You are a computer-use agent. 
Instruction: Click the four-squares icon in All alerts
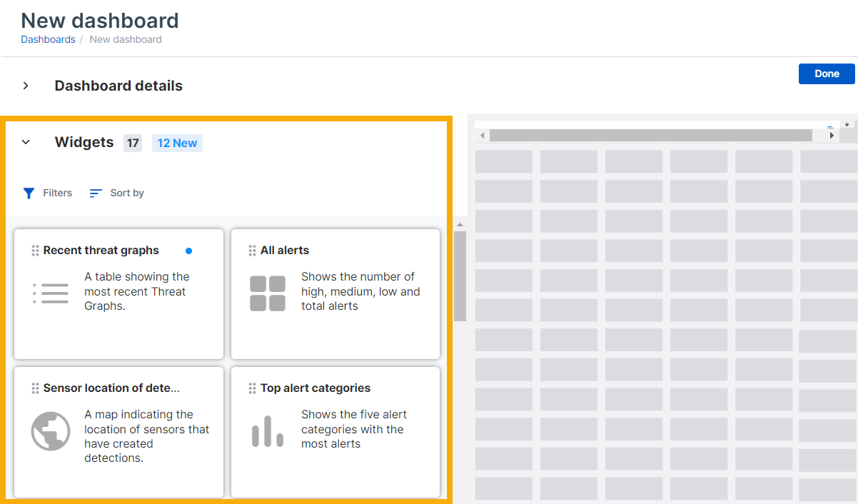click(x=268, y=293)
